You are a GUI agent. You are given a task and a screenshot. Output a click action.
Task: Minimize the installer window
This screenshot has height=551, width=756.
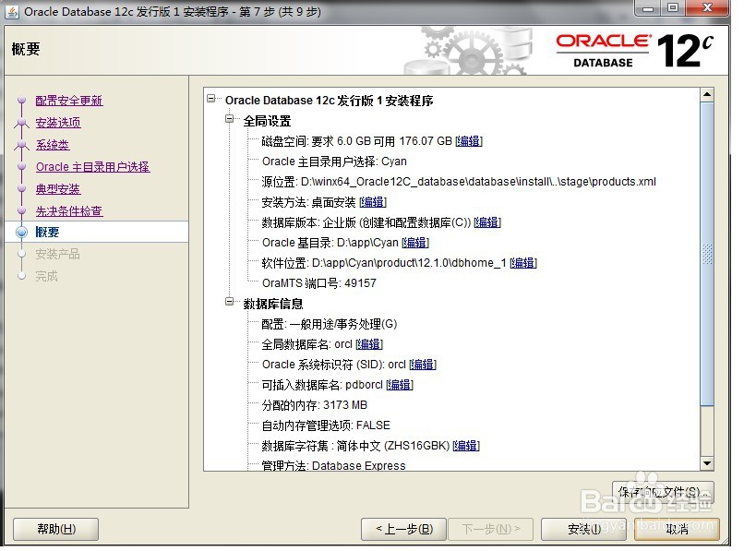[x=649, y=8]
